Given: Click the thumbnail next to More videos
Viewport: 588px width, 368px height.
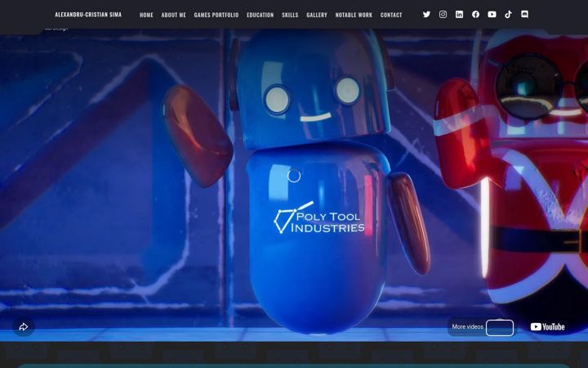Looking at the screenshot, I should click(x=500, y=327).
